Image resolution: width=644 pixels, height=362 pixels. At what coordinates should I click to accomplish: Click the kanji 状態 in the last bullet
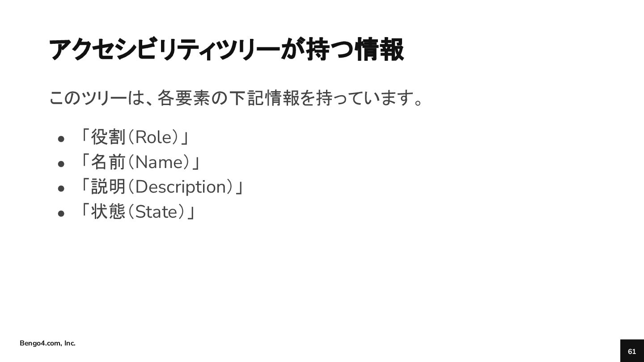(x=108, y=212)
